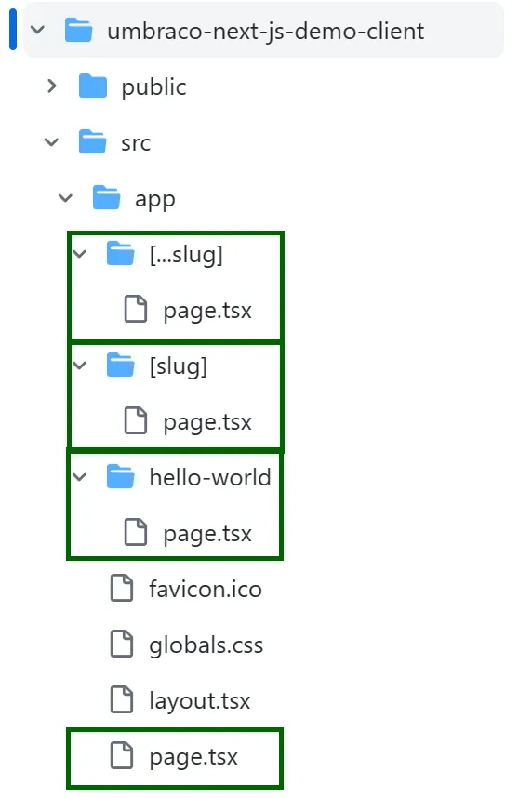
Task: Click the src folder icon
Action: (x=93, y=141)
